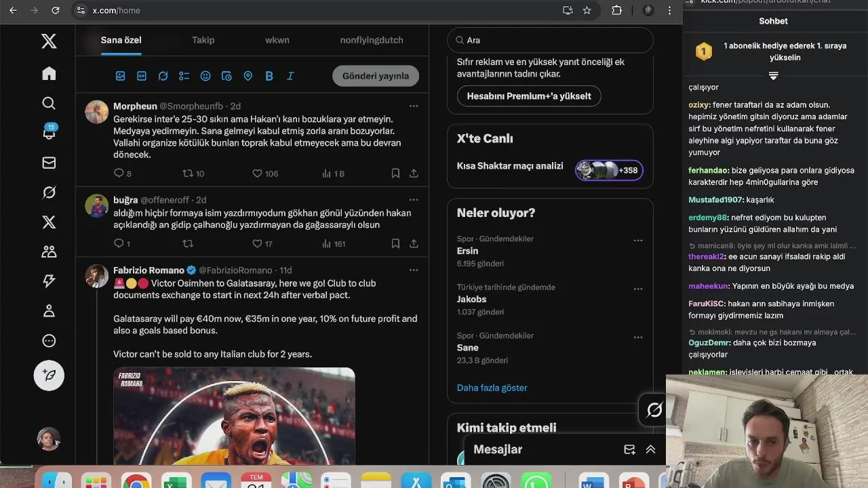Click the compose post feather button
Image resolution: width=868 pixels, height=488 pixels.
pyautogui.click(x=49, y=375)
